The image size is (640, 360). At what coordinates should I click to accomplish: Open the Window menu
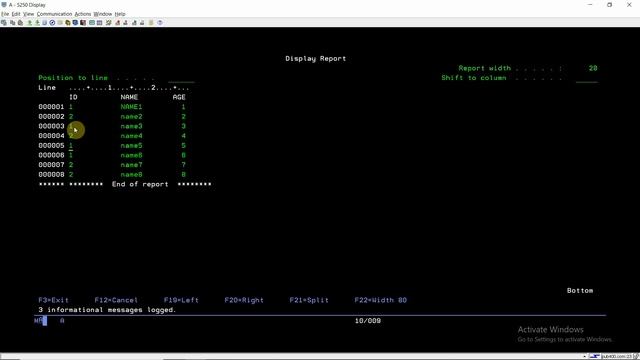coord(103,14)
